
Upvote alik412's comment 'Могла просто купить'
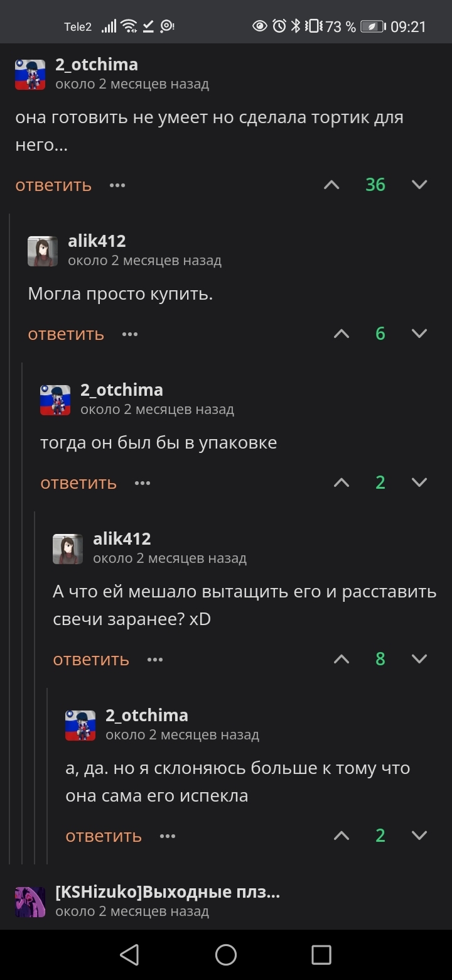[x=342, y=334]
